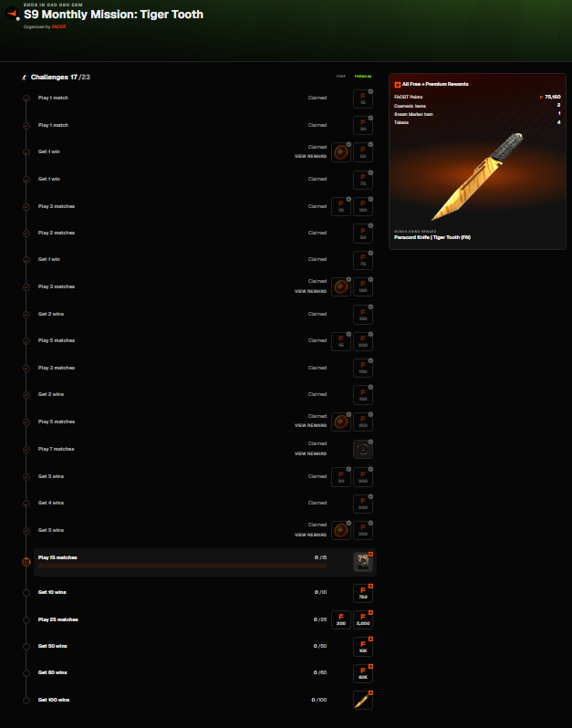Click the 'Tokens' summary line
This screenshot has width=572, height=728.
point(401,122)
